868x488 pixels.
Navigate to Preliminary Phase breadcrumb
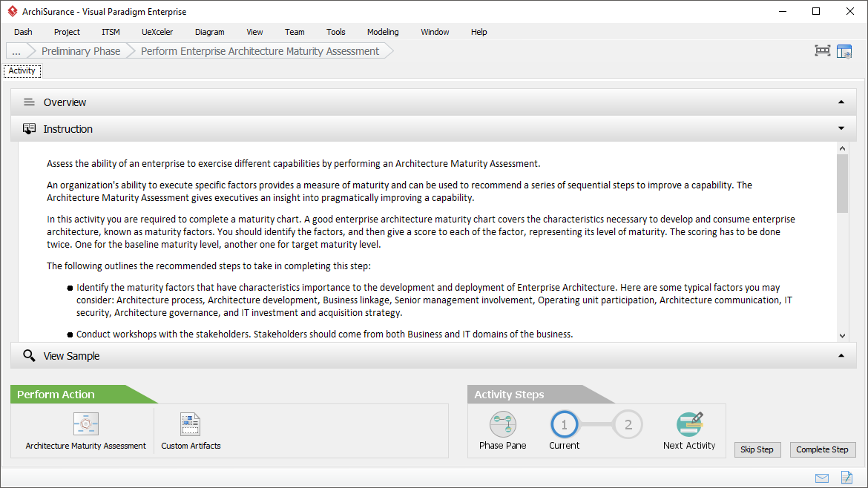tap(81, 51)
